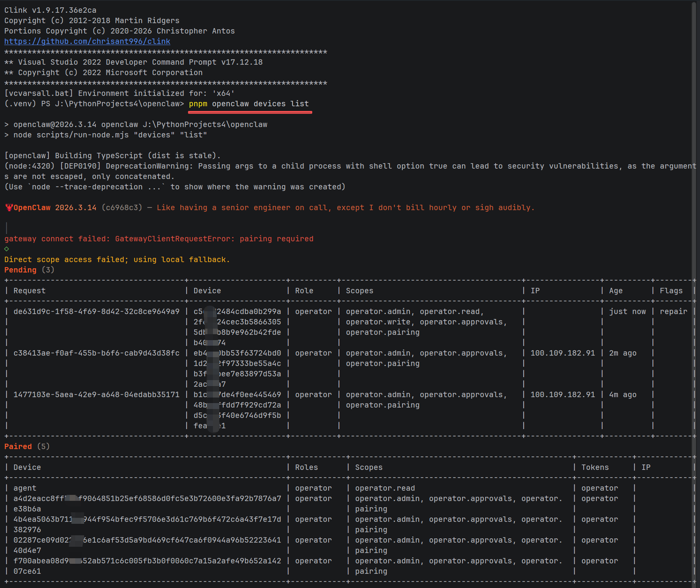700x588 pixels.
Task: Open the github.com/chrisant996/clink link
Action: pyautogui.click(x=87, y=41)
